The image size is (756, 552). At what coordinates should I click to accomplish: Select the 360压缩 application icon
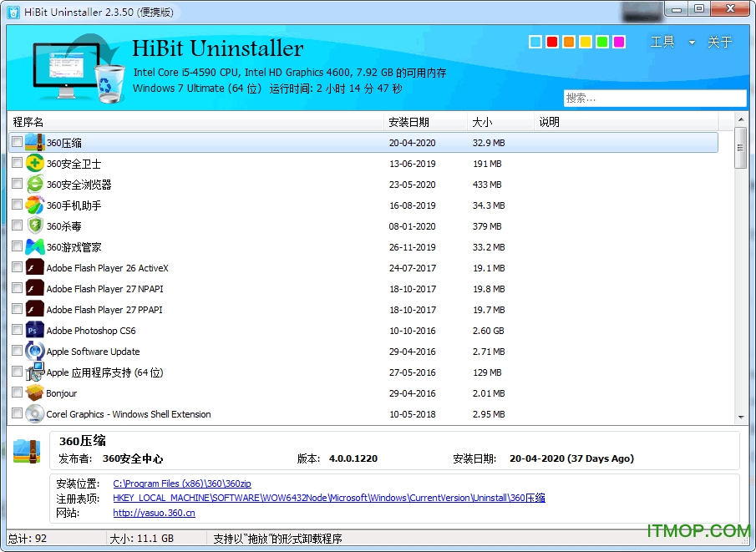[x=37, y=142]
